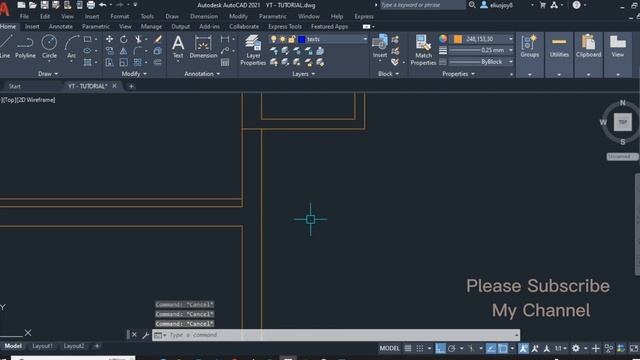The height and width of the screenshot is (360, 640).
Task: Click the Plot print icon
Action: tap(91, 5)
